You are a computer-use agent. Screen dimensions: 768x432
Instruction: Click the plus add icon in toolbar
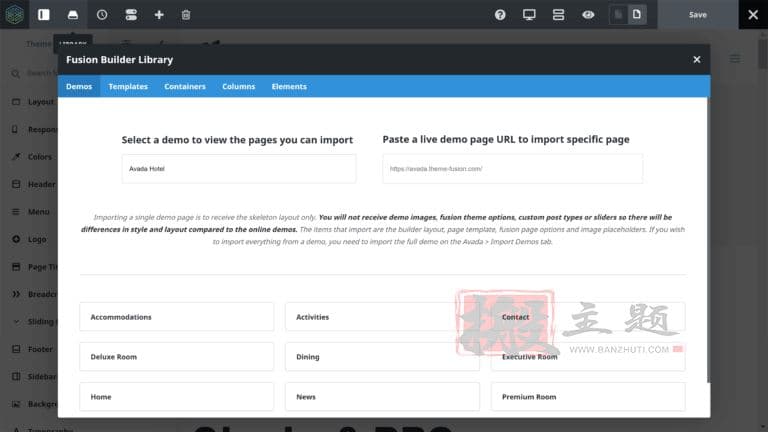(x=159, y=15)
